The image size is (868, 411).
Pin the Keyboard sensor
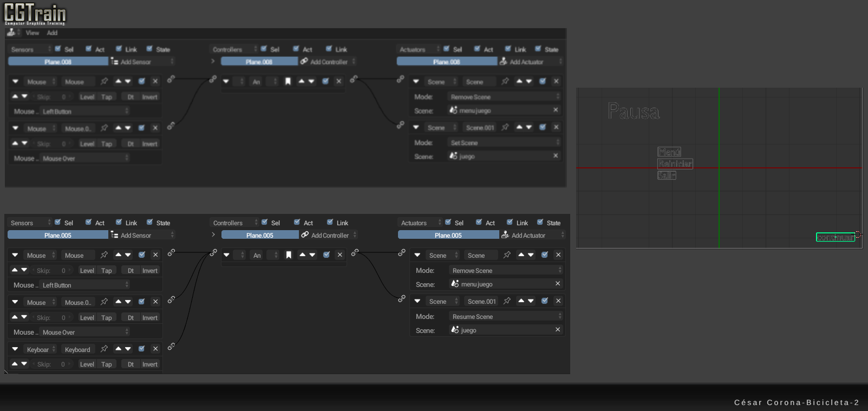pyautogui.click(x=104, y=349)
